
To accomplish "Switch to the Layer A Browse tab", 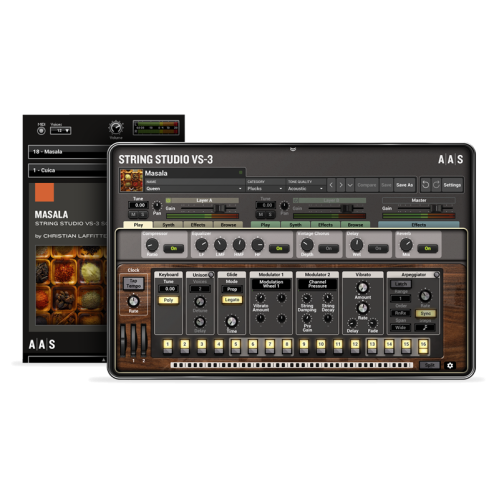I will coord(228,225).
